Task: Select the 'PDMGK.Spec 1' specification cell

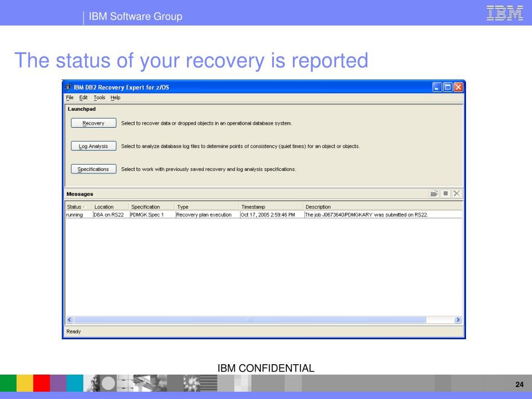Action: 152,215
